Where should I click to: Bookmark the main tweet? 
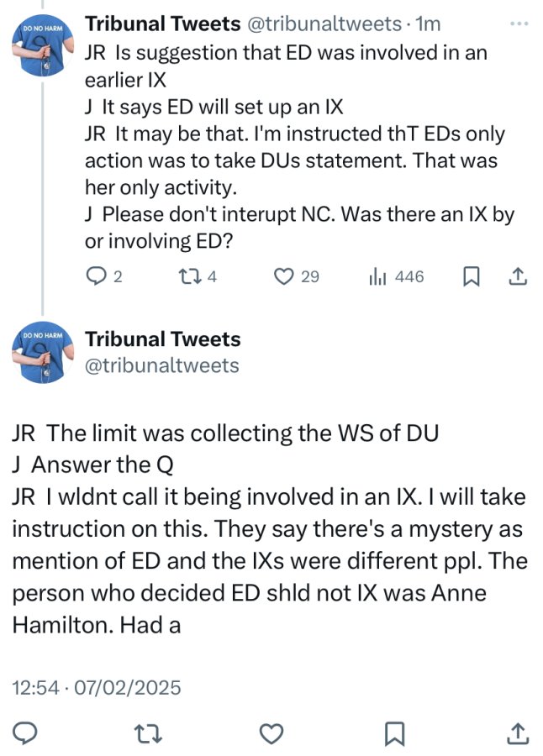click(394, 734)
